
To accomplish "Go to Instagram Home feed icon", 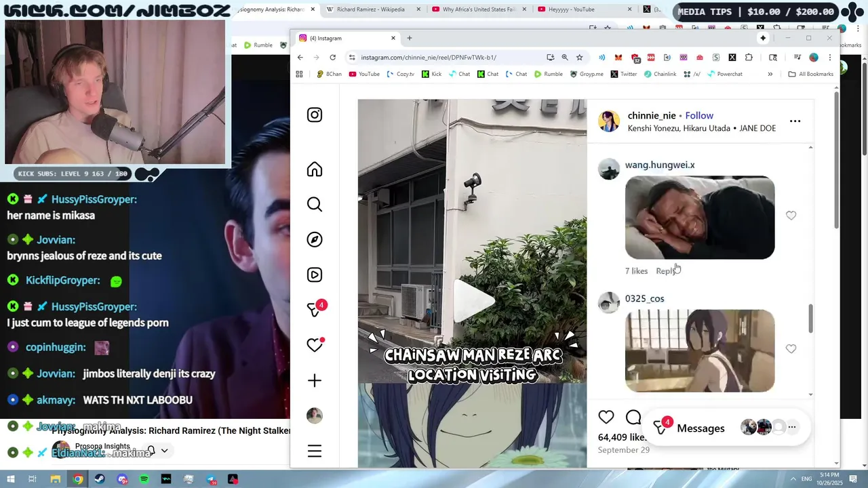I will [315, 169].
